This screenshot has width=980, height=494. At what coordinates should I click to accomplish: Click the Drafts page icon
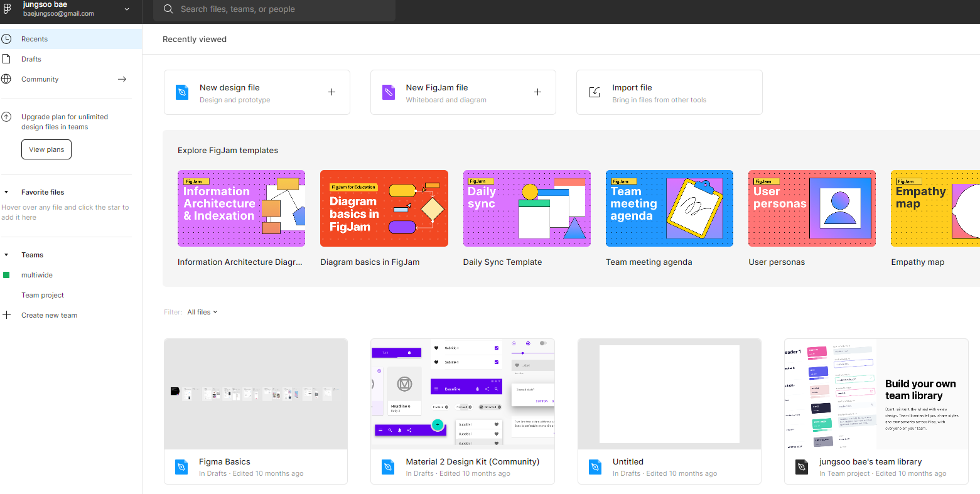6,59
